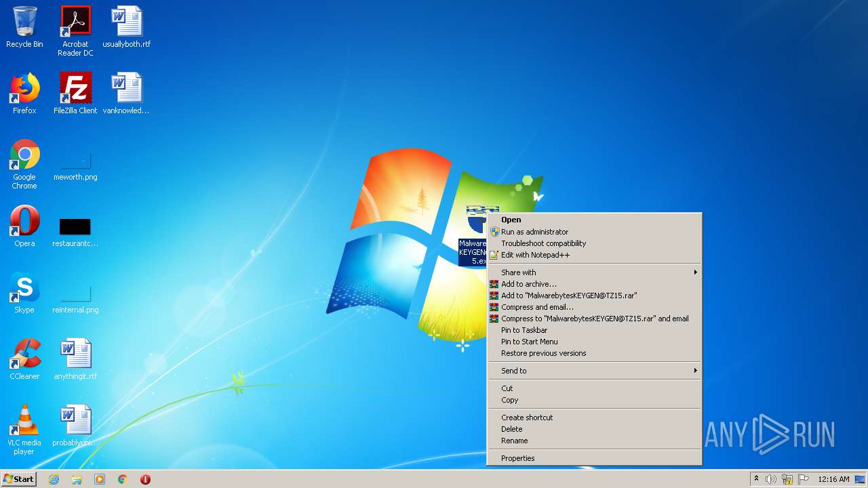Image resolution: width=868 pixels, height=488 pixels.
Task: Open Windows Media Player taskbar icon
Action: pos(100,479)
